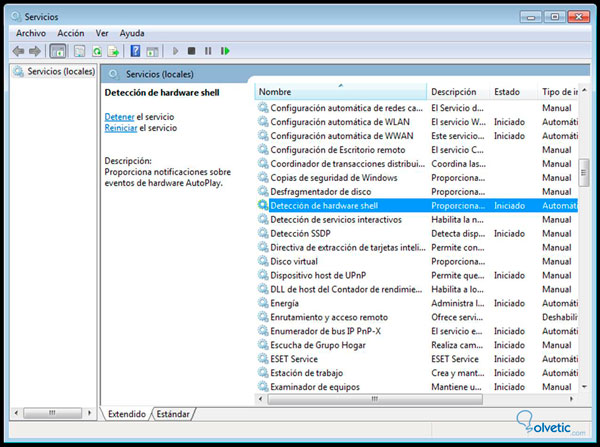Open the Acción menu
Image resolution: width=600 pixels, height=447 pixels.
(x=71, y=33)
